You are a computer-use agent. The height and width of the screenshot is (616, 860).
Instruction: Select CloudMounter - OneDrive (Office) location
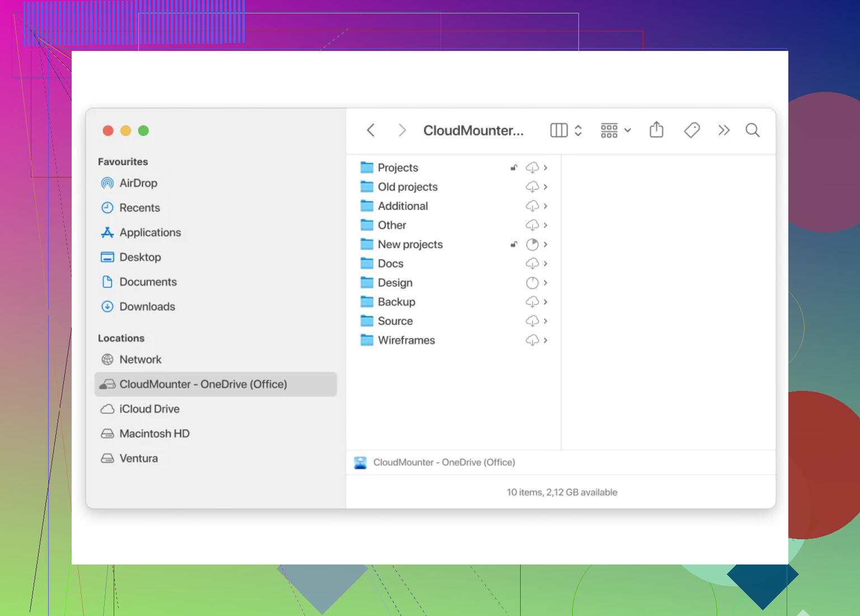[x=216, y=384]
